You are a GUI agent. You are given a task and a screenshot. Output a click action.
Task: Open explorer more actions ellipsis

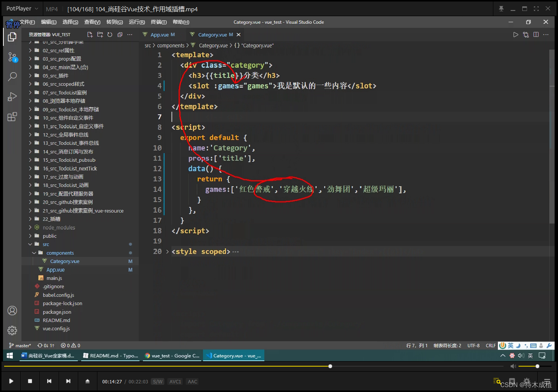point(130,35)
